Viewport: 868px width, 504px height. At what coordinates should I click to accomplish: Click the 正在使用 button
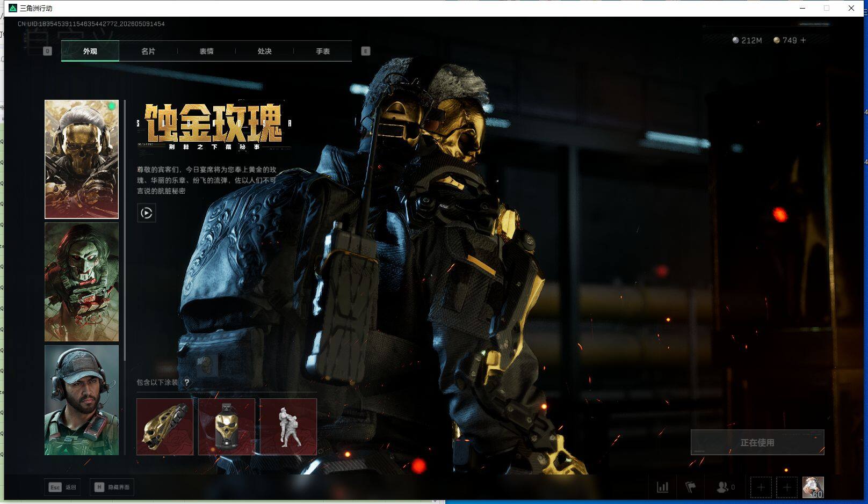(x=757, y=442)
